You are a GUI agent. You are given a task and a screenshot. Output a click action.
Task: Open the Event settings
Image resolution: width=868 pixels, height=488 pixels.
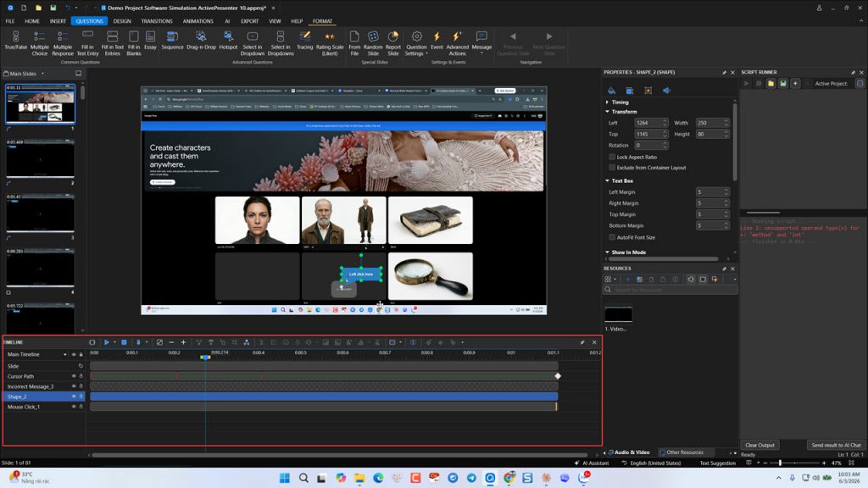437,42
